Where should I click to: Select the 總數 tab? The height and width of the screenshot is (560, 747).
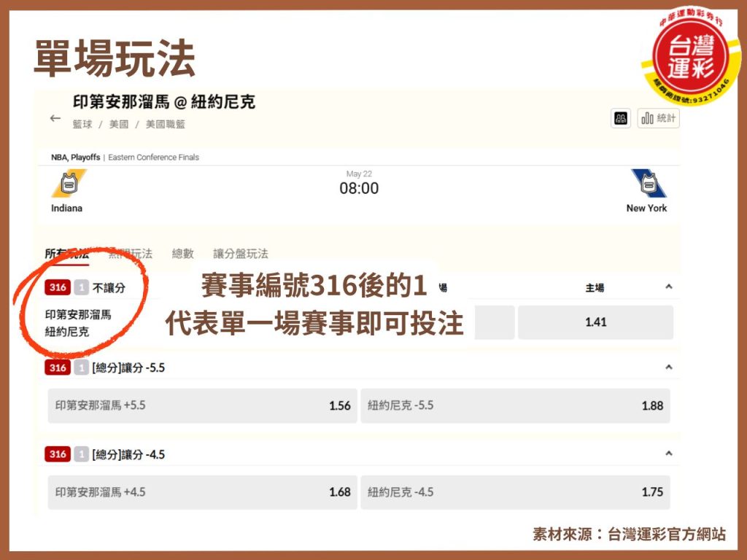[183, 254]
